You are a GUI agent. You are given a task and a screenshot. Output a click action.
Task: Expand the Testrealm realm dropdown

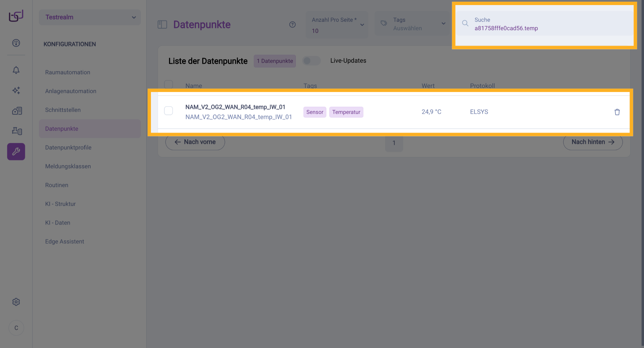[x=90, y=17]
